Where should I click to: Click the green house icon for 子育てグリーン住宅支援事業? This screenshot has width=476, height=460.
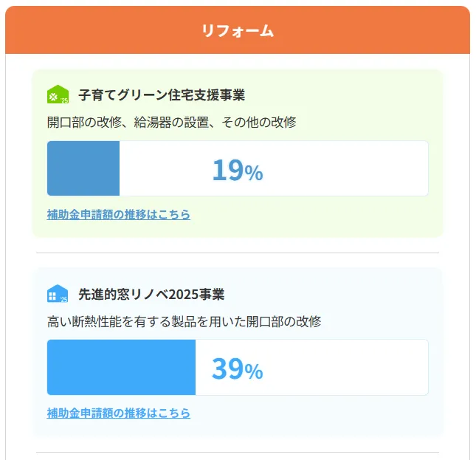pos(58,95)
